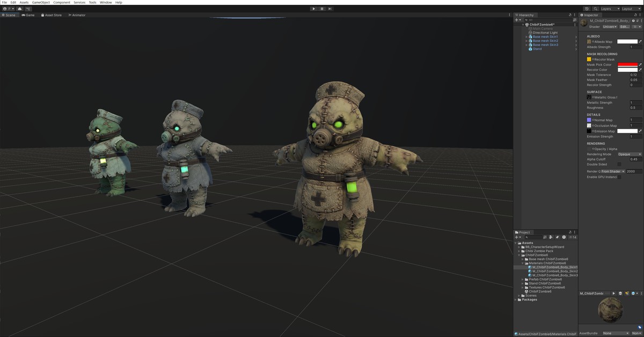
Task: Click the shader Edit... button
Action: coord(625,26)
